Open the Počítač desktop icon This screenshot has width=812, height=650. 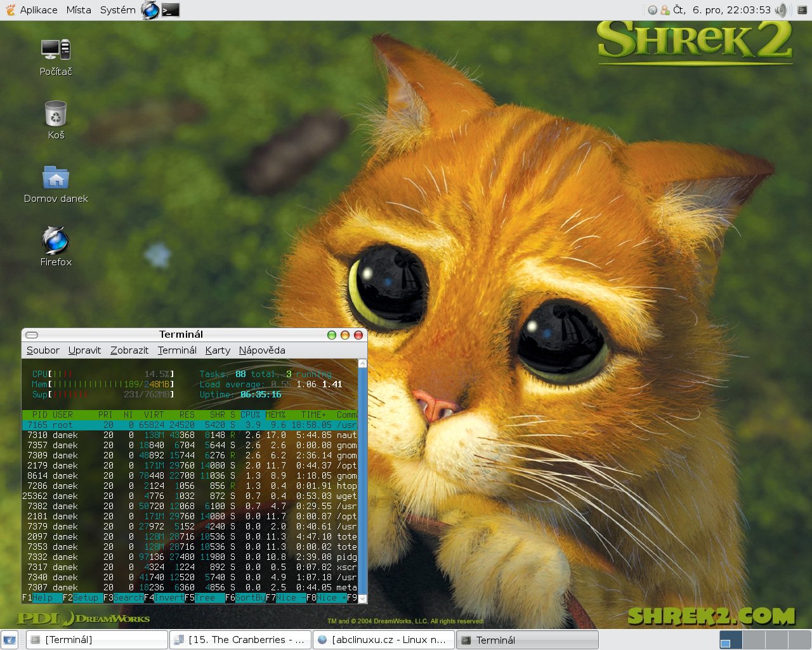[56, 56]
